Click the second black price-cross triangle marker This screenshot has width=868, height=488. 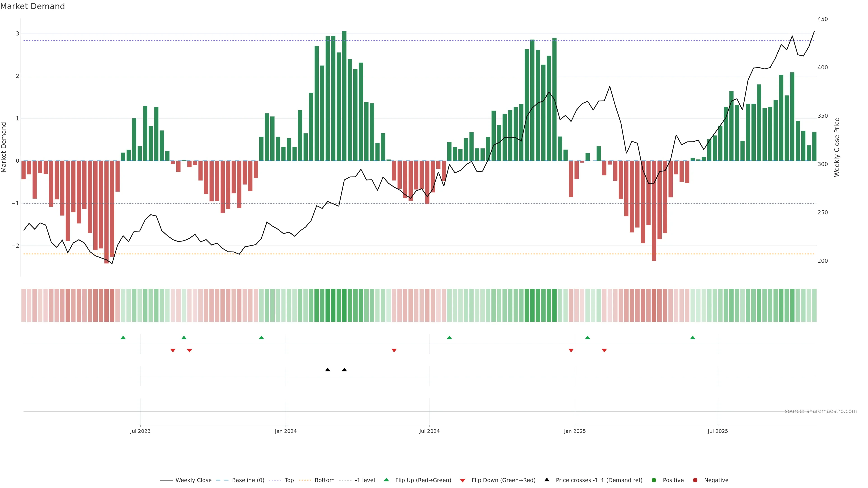click(344, 370)
